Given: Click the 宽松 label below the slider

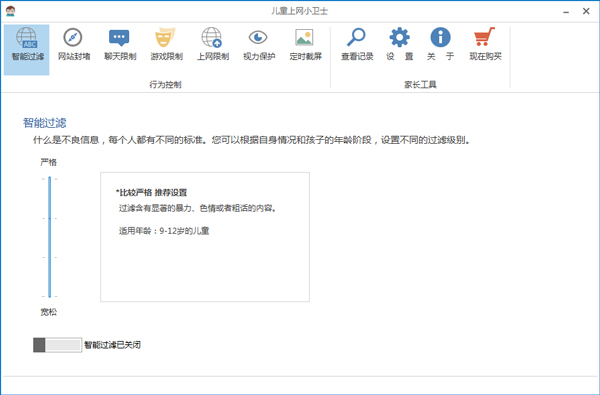Looking at the screenshot, I should 49,312.
